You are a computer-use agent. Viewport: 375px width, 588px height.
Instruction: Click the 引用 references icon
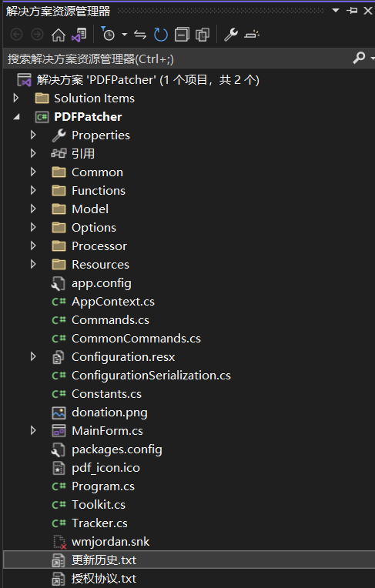tap(59, 153)
